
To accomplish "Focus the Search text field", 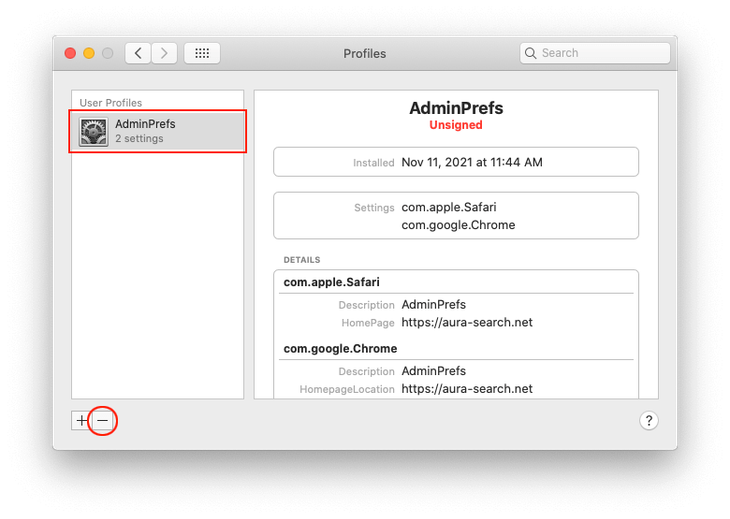I will click(602, 53).
